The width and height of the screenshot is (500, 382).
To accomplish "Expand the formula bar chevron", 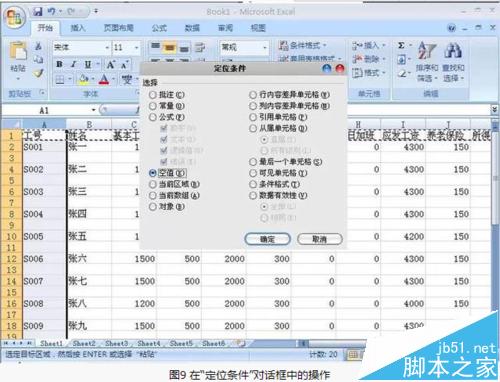I will pos(494,110).
